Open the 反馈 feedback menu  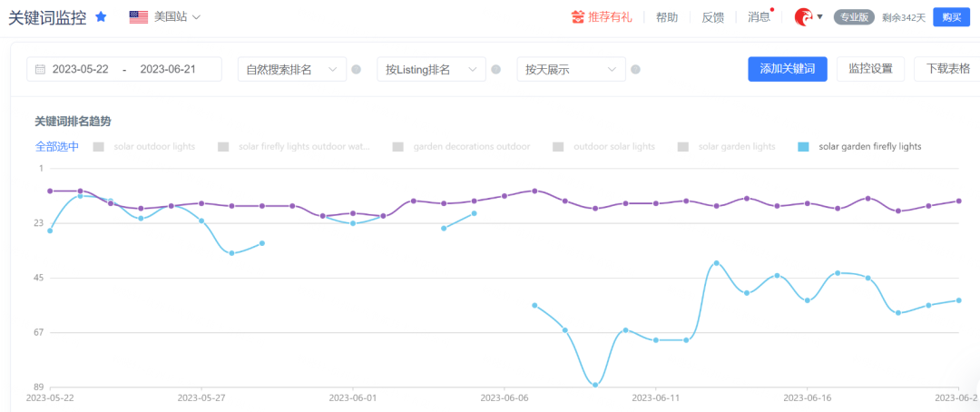point(712,17)
